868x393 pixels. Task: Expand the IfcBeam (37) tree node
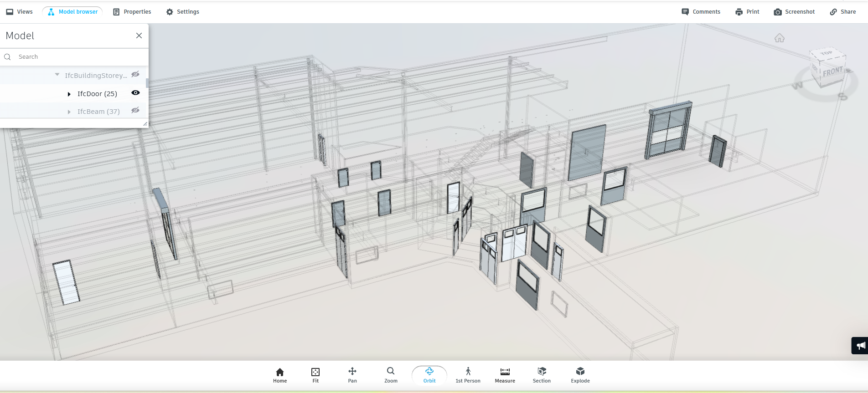pos(69,112)
